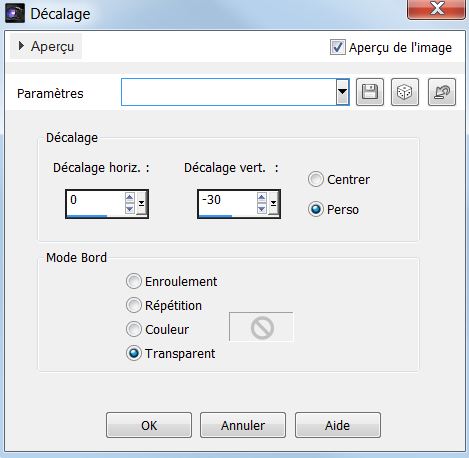The height and width of the screenshot is (458, 469).
Task: Select the Répétition edge mode
Action: (x=134, y=305)
